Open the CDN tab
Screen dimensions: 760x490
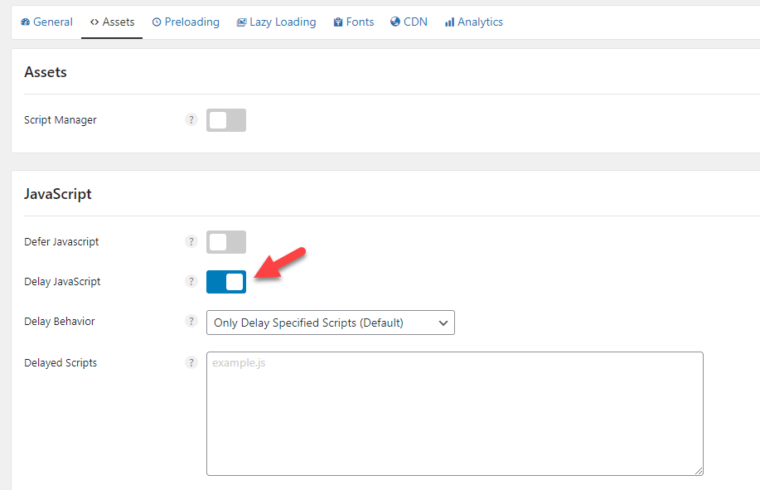click(x=409, y=22)
